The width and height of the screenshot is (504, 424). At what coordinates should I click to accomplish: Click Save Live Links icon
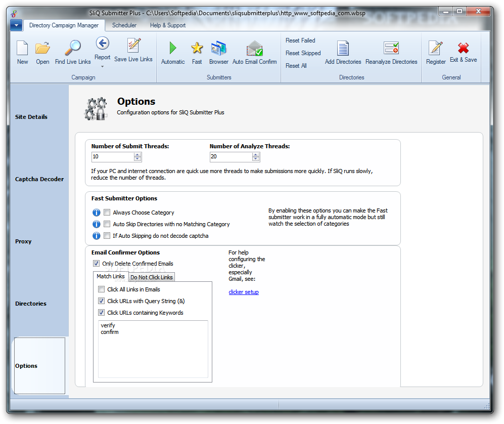click(133, 46)
